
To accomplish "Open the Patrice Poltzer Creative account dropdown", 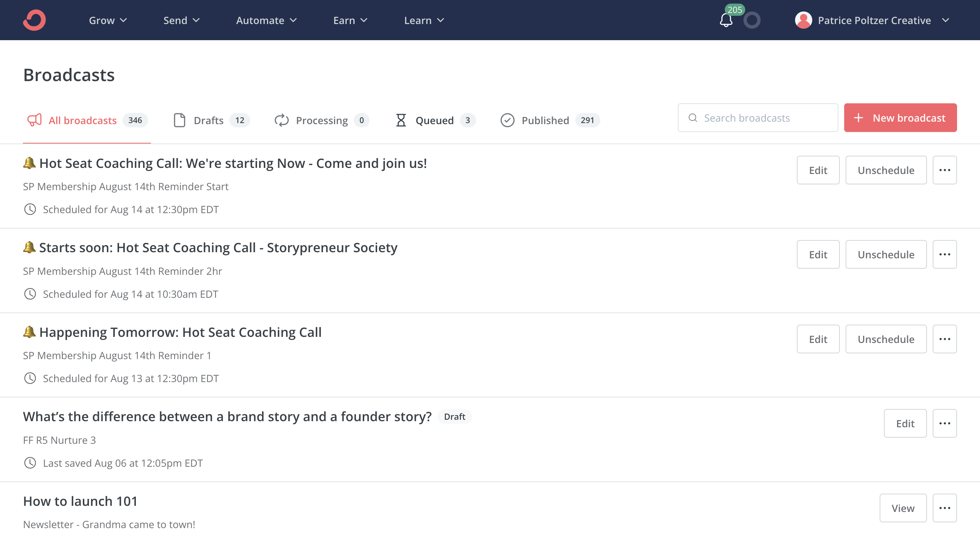I will point(872,20).
